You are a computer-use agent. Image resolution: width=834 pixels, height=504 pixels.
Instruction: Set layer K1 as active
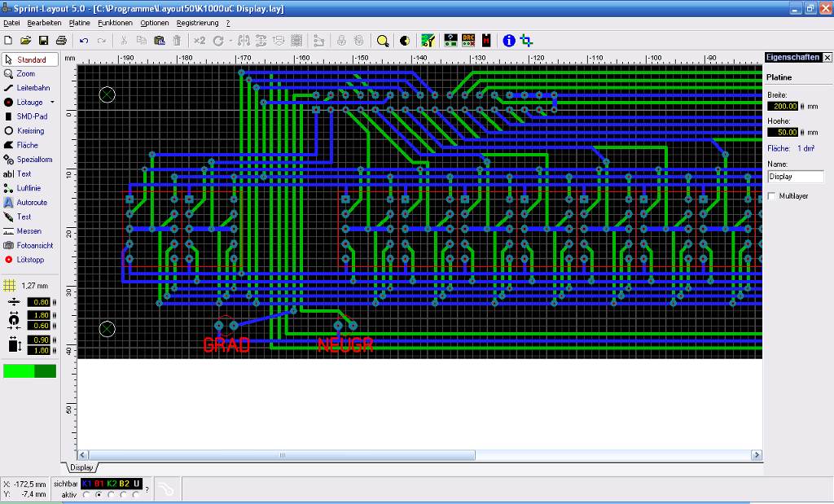click(x=86, y=494)
